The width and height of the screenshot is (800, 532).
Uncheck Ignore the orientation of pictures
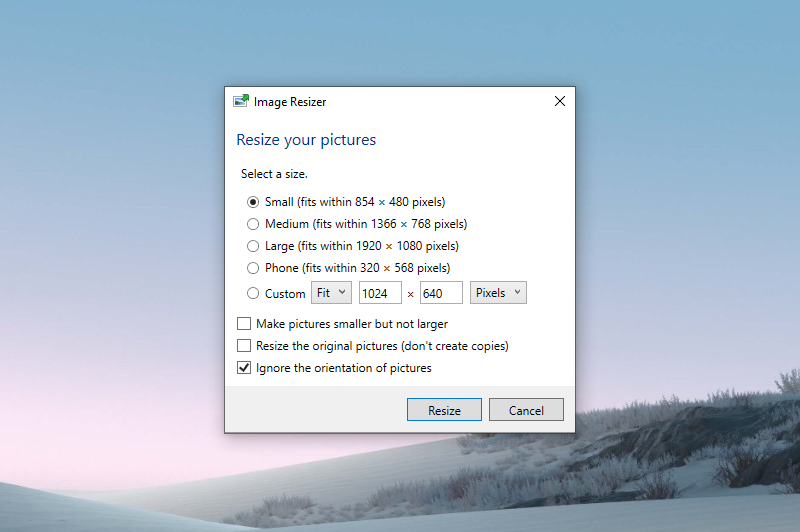tap(244, 368)
